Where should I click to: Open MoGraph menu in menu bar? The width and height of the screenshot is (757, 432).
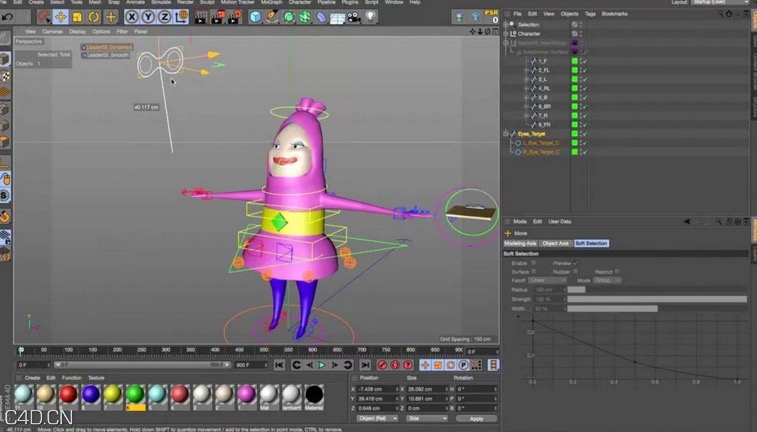tap(271, 2)
